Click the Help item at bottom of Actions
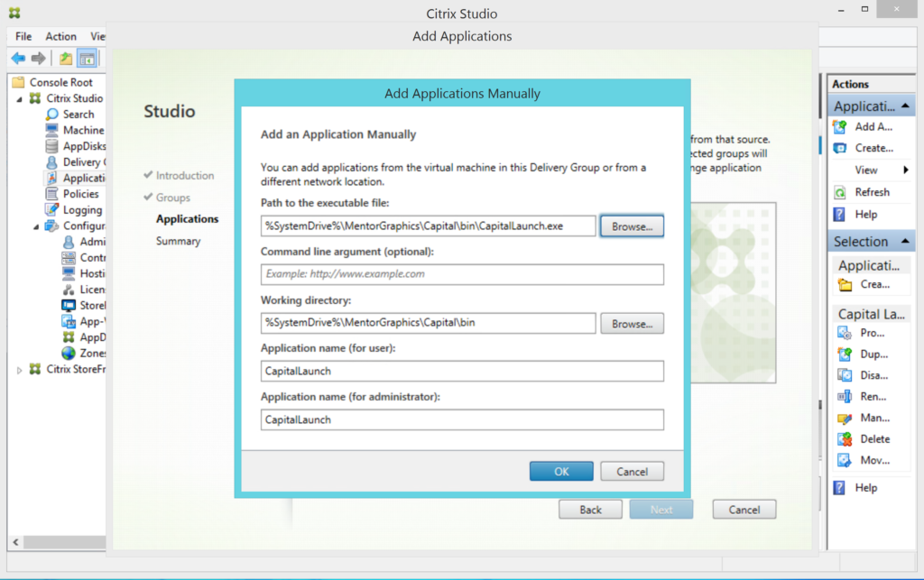 (865, 488)
